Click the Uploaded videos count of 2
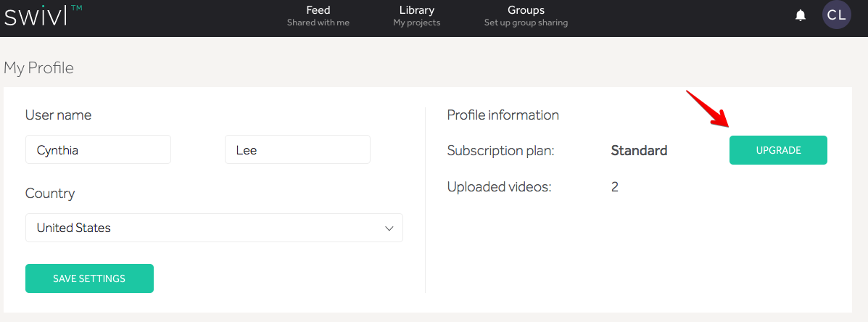 pos(614,187)
